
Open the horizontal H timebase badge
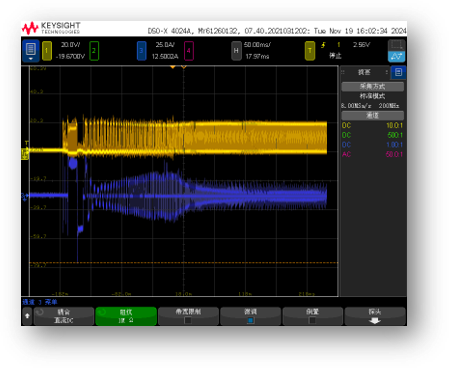[236, 51]
